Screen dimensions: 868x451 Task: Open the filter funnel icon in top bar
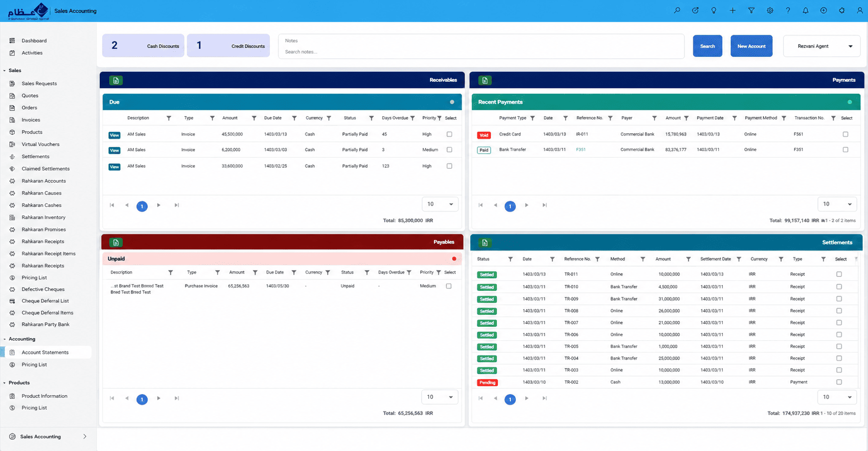751,10
